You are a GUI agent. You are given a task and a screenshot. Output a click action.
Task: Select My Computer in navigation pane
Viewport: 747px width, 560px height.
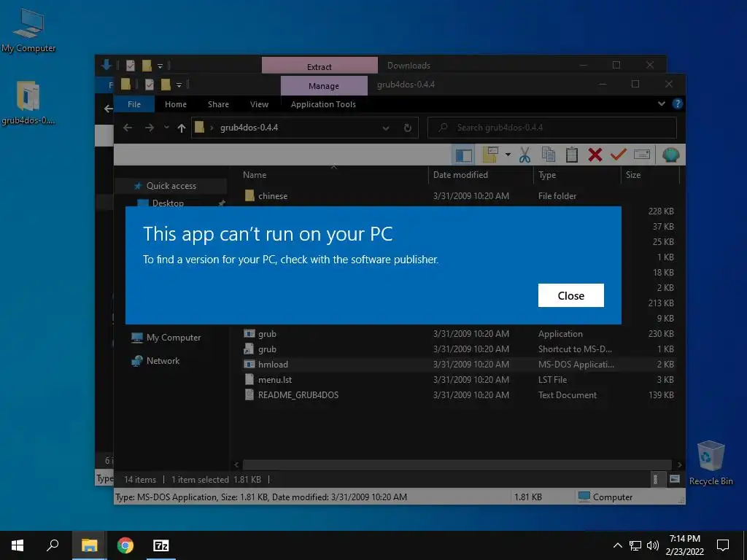point(174,338)
